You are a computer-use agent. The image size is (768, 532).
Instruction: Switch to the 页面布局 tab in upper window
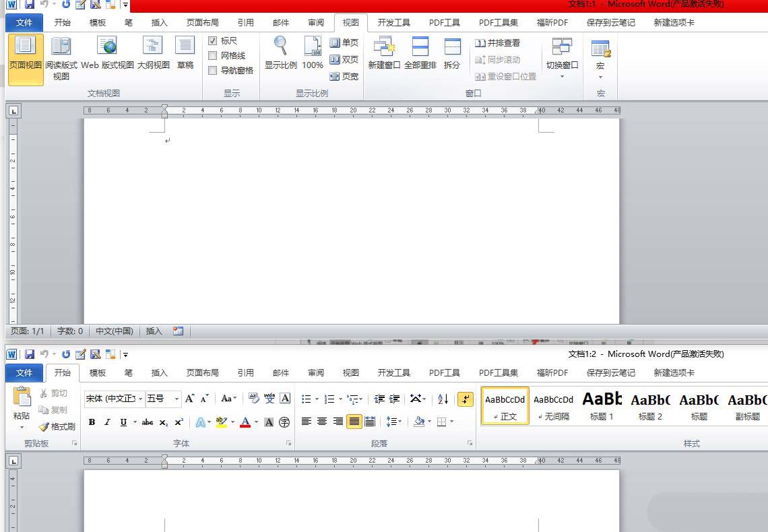[202, 22]
